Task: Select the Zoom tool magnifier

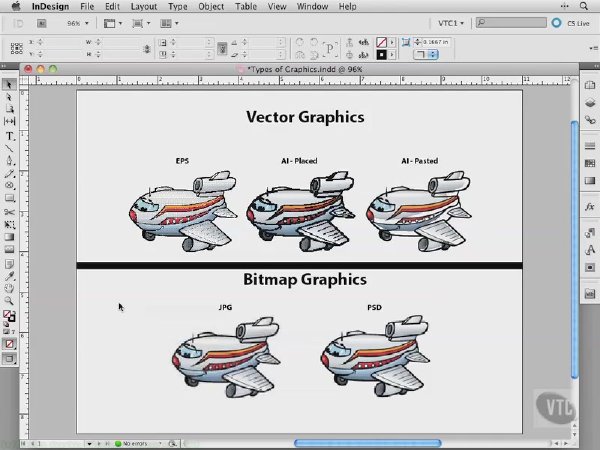Action: pos(9,301)
